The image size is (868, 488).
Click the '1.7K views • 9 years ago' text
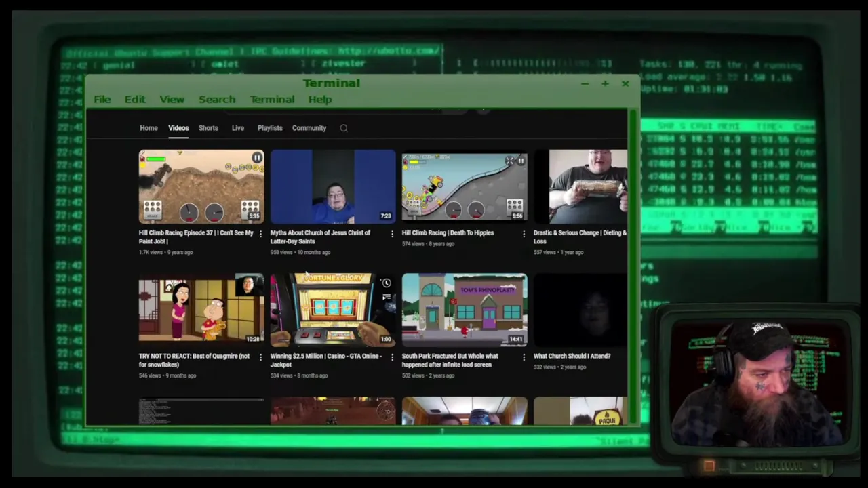pos(166,252)
